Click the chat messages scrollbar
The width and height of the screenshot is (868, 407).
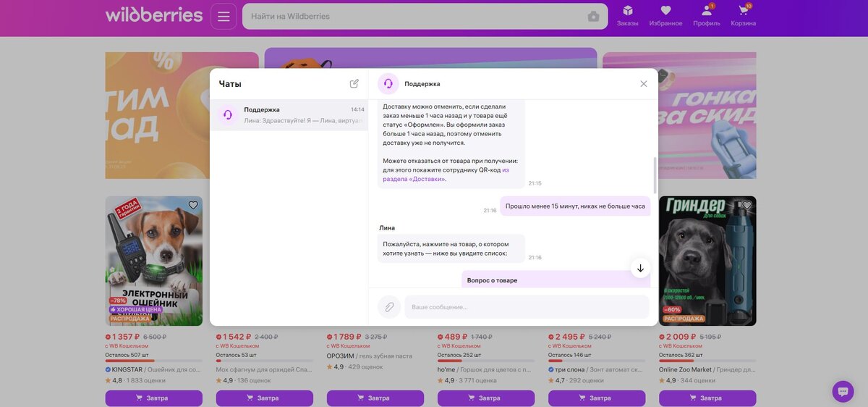(655, 175)
